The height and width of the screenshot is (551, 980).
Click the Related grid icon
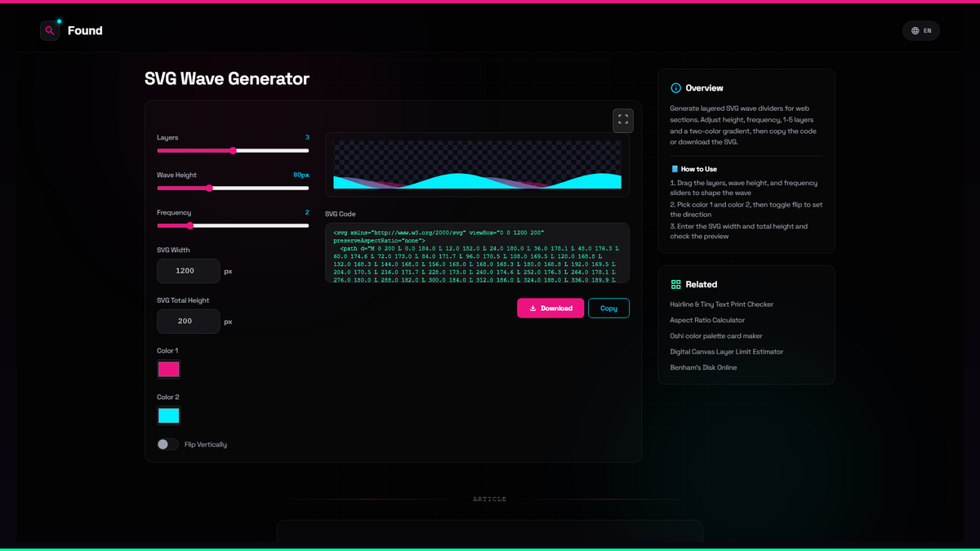click(675, 285)
